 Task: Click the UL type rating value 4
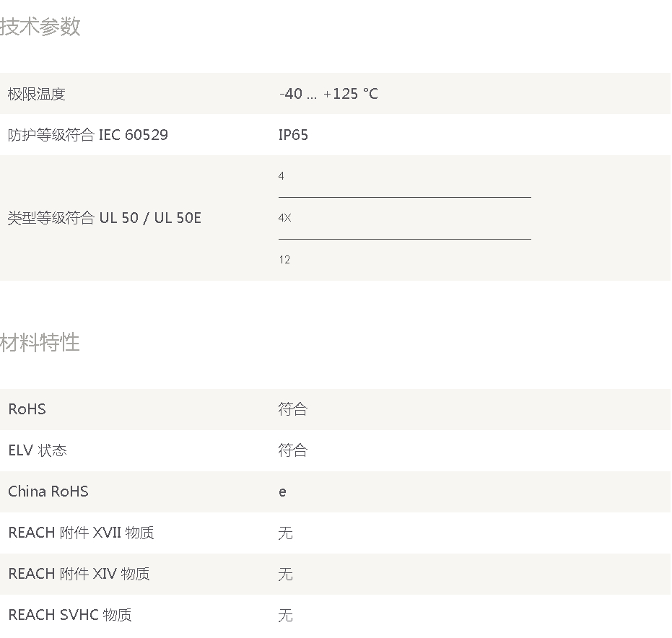[282, 175]
